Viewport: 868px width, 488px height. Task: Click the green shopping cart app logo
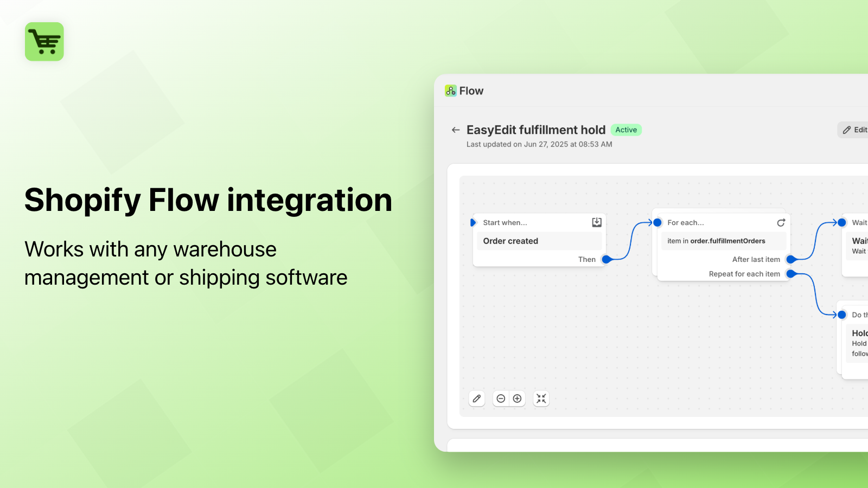click(x=44, y=42)
